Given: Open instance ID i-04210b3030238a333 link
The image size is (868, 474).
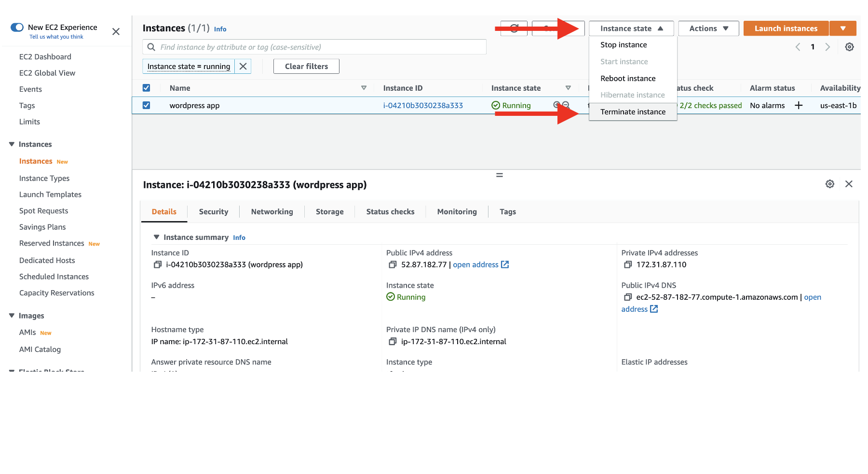Looking at the screenshot, I should click(x=423, y=105).
